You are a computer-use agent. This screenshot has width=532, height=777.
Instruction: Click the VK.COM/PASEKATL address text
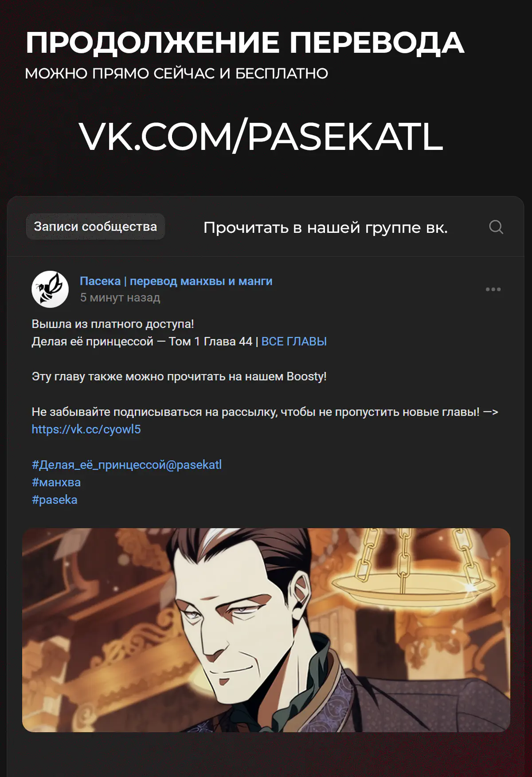click(x=261, y=137)
